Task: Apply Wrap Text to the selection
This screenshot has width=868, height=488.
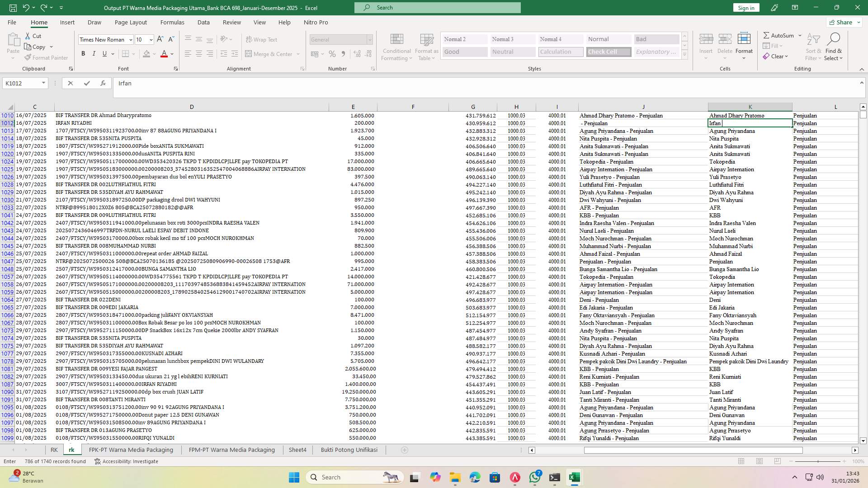Action: (262, 39)
